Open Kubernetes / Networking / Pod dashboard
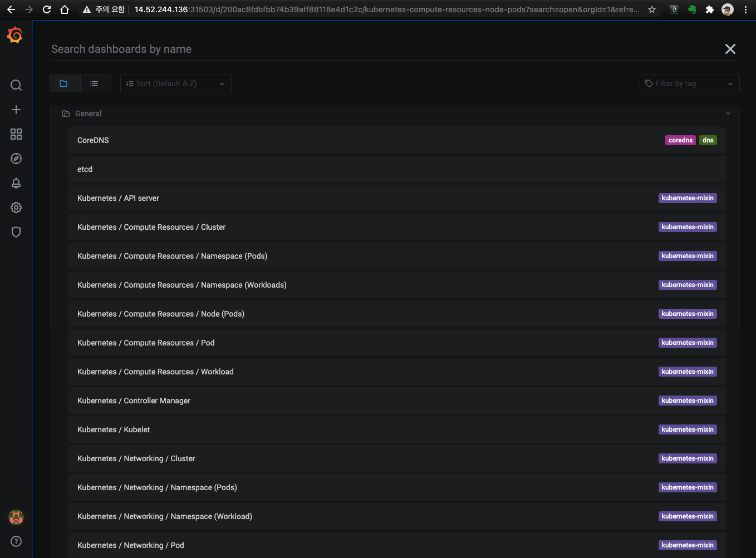 [397, 545]
